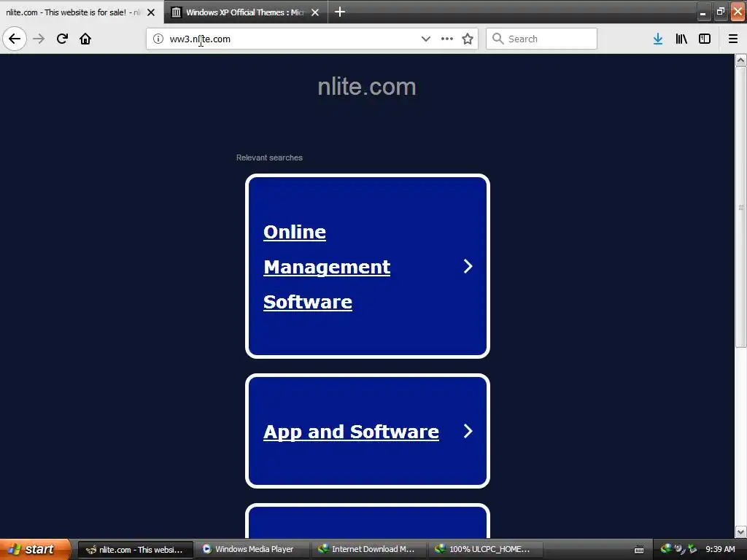
Task: Reload the current page
Action: [62, 39]
